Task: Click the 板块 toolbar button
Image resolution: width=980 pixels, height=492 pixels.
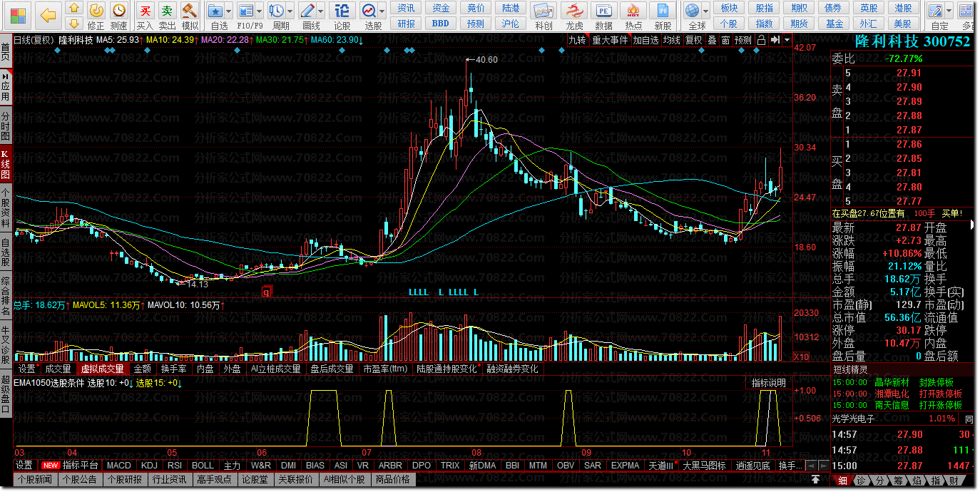Action: pyautogui.click(x=729, y=8)
